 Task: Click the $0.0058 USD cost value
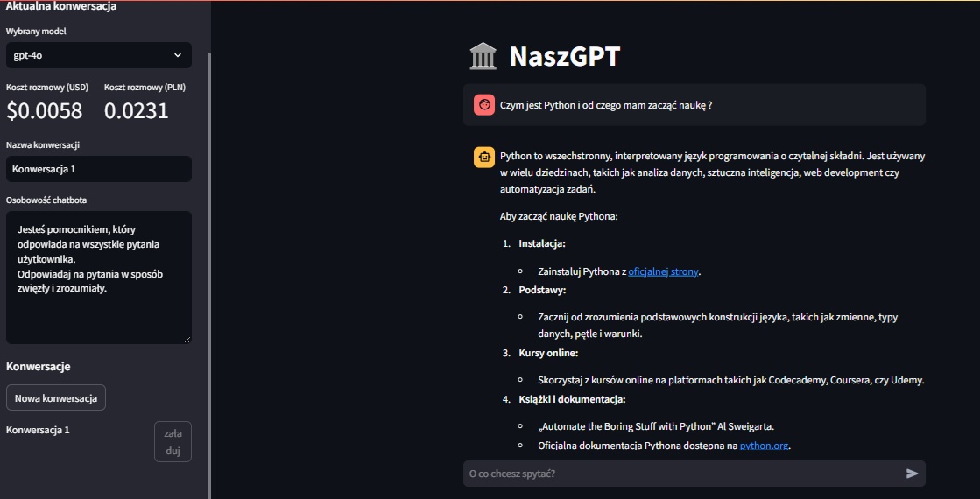click(x=45, y=110)
